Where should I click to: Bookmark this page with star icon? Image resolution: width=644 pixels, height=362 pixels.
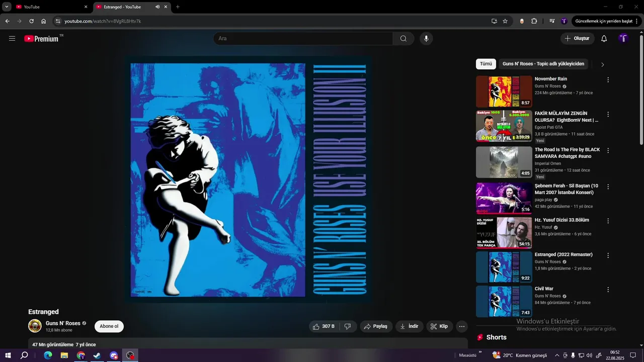coord(505,21)
